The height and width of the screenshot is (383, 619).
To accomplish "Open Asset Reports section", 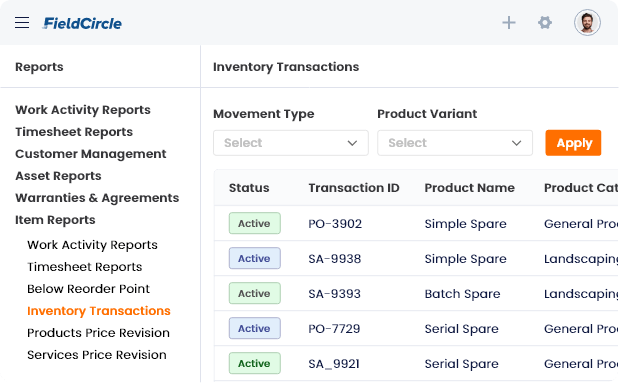I will tap(58, 176).
